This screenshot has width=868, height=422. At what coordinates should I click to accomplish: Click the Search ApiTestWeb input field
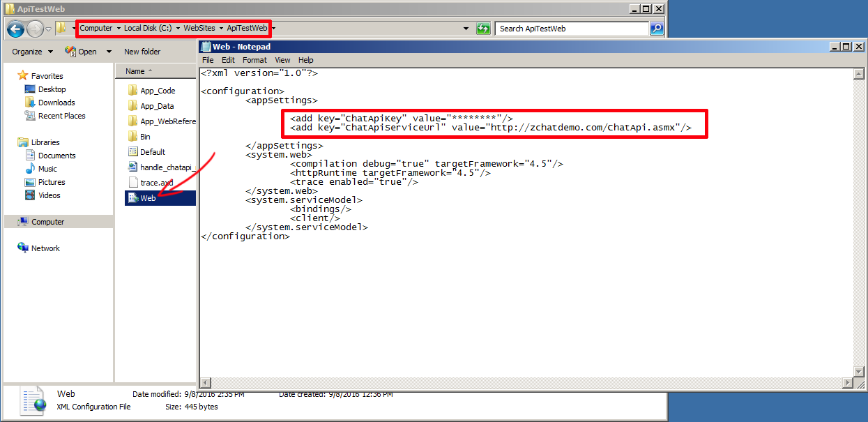click(x=573, y=29)
